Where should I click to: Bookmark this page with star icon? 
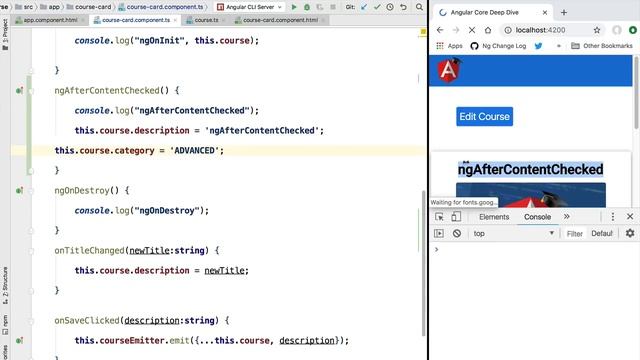tap(597, 30)
